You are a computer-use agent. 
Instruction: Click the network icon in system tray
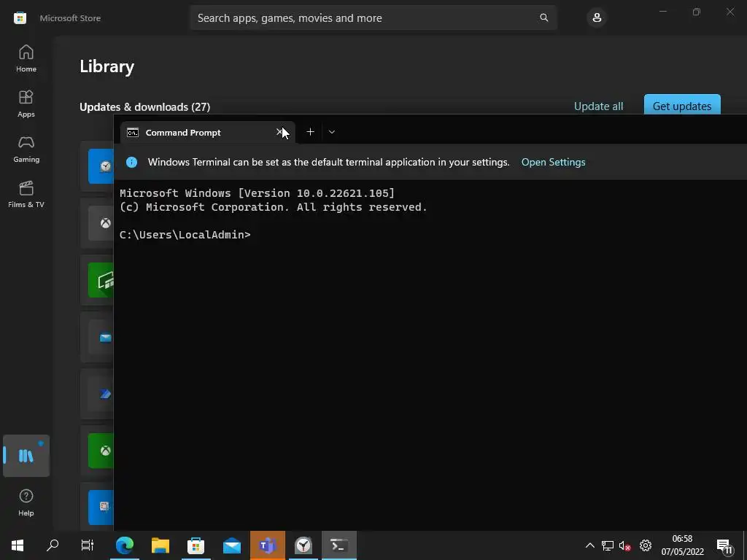[608, 545]
